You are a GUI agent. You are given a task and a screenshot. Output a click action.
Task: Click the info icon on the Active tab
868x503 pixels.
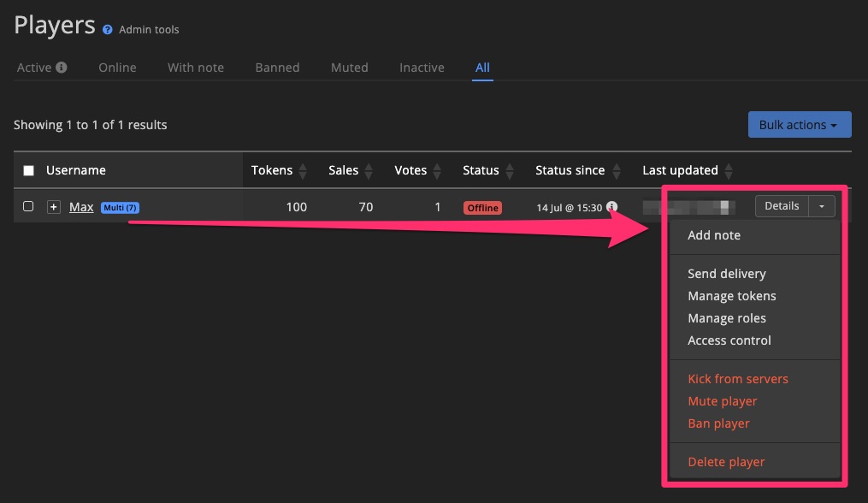click(x=61, y=67)
